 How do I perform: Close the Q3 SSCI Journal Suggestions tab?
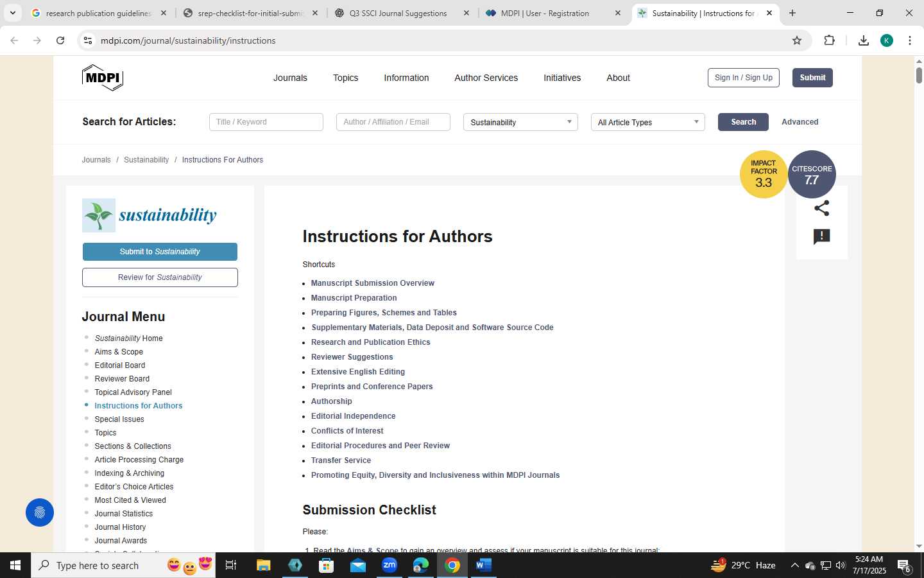pyautogui.click(x=466, y=13)
